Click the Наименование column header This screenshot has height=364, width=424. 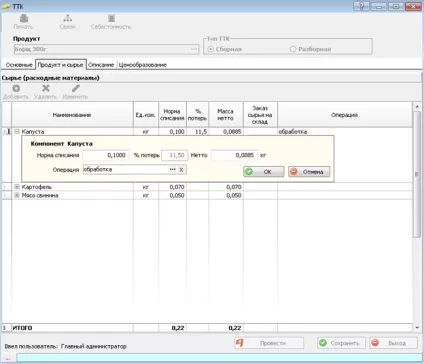tap(72, 115)
